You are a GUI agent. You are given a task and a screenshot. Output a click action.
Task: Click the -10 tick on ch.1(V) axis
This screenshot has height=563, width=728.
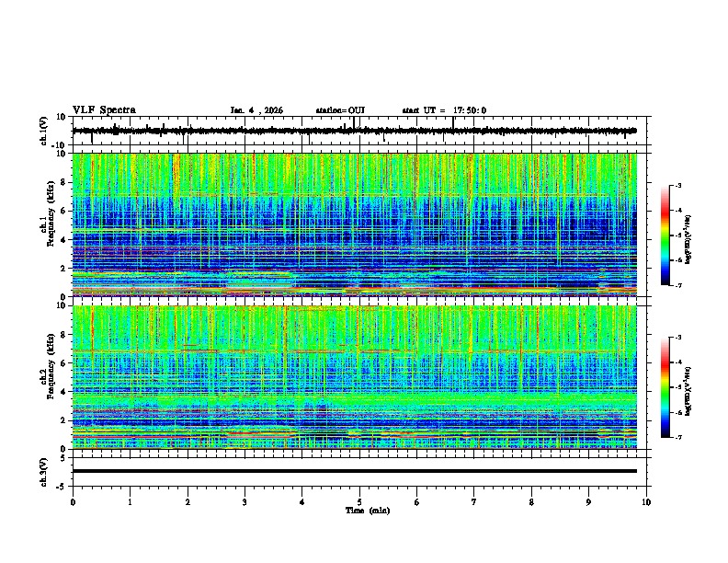60,145
